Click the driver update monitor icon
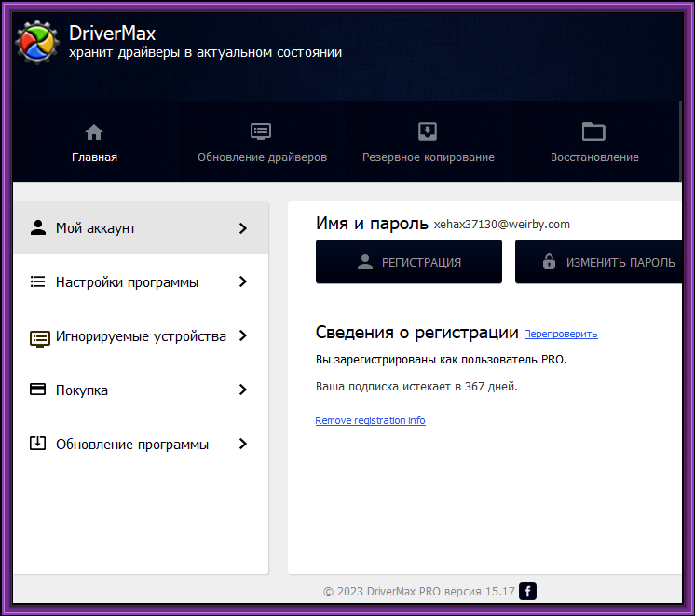The image size is (695, 616). point(261,131)
